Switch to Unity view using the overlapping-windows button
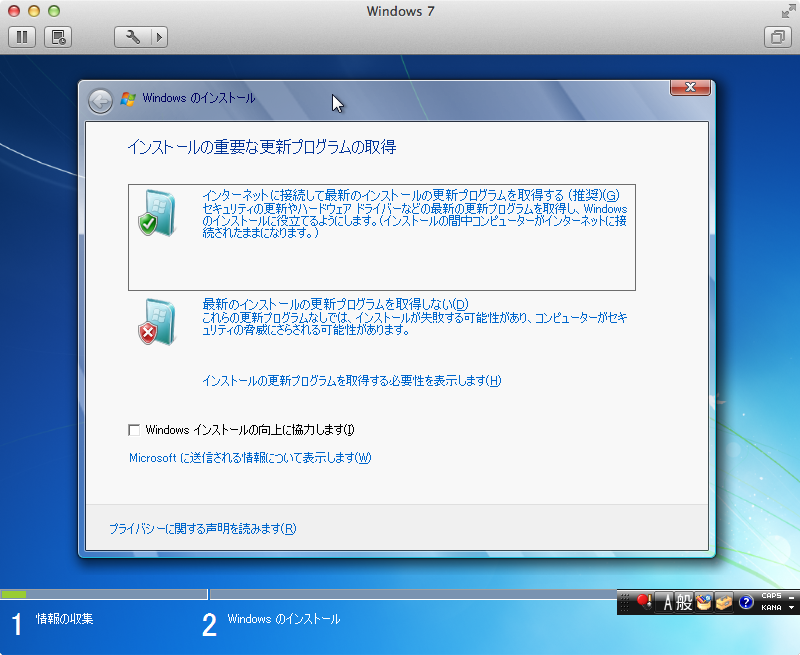The image size is (800, 655). [778, 37]
